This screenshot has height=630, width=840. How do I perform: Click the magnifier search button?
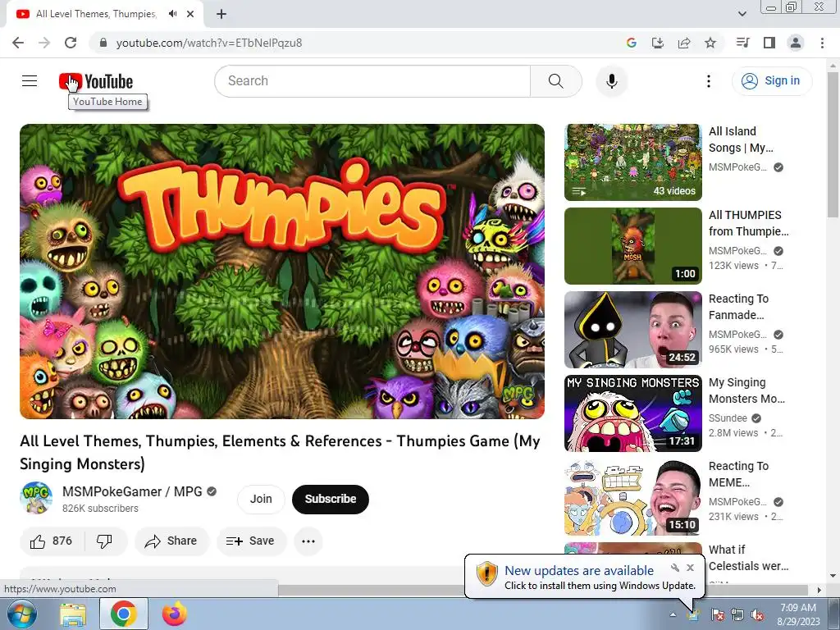click(556, 81)
